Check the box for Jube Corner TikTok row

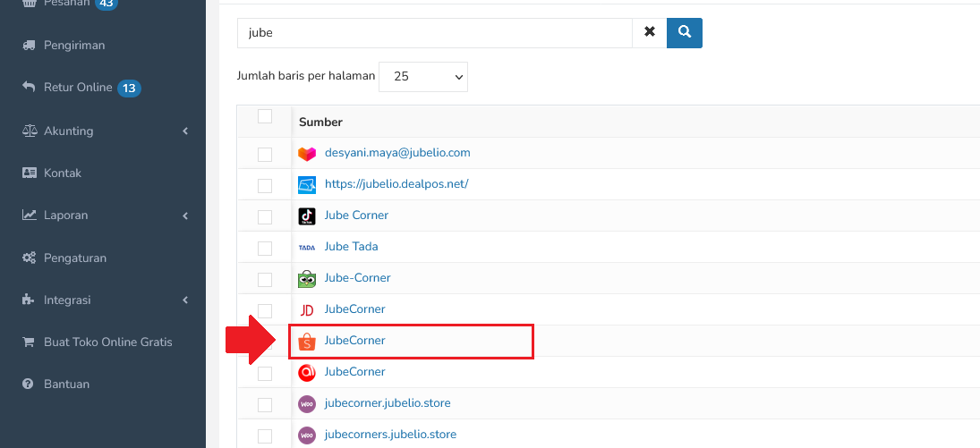point(265,216)
